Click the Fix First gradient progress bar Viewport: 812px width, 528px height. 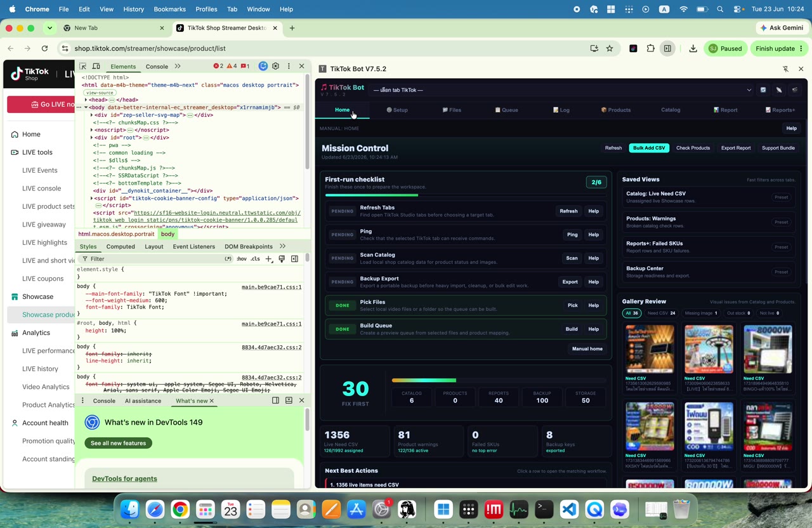[499, 380]
